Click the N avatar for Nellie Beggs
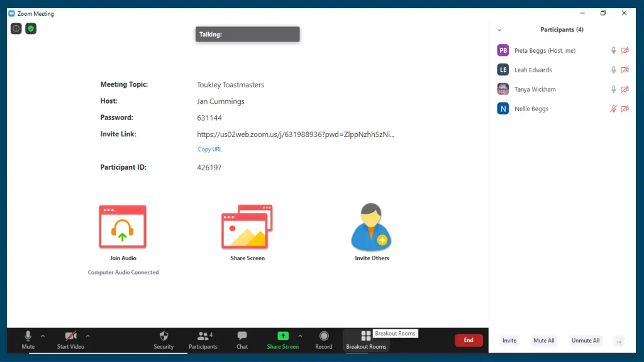The image size is (644, 362). pyautogui.click(x=503, y=109)
